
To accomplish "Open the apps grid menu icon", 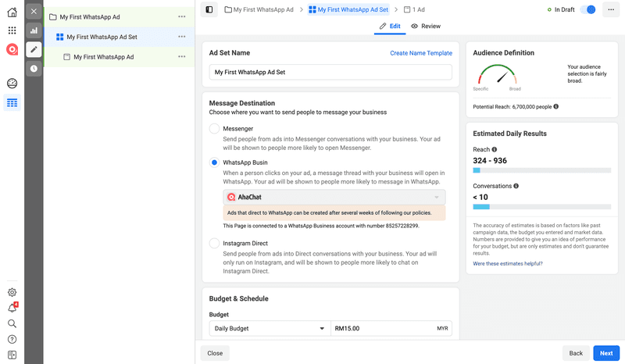I will (x=12, y=30).
